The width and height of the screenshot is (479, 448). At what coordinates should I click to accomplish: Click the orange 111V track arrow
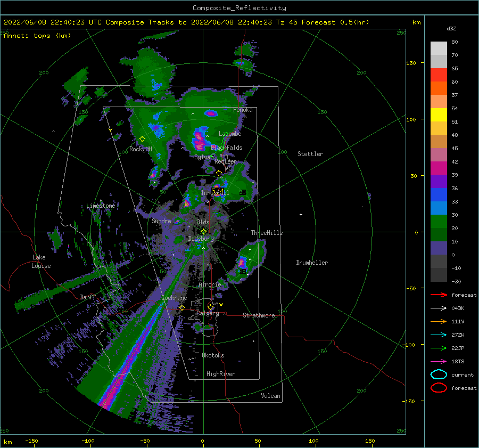coord(439,321)
